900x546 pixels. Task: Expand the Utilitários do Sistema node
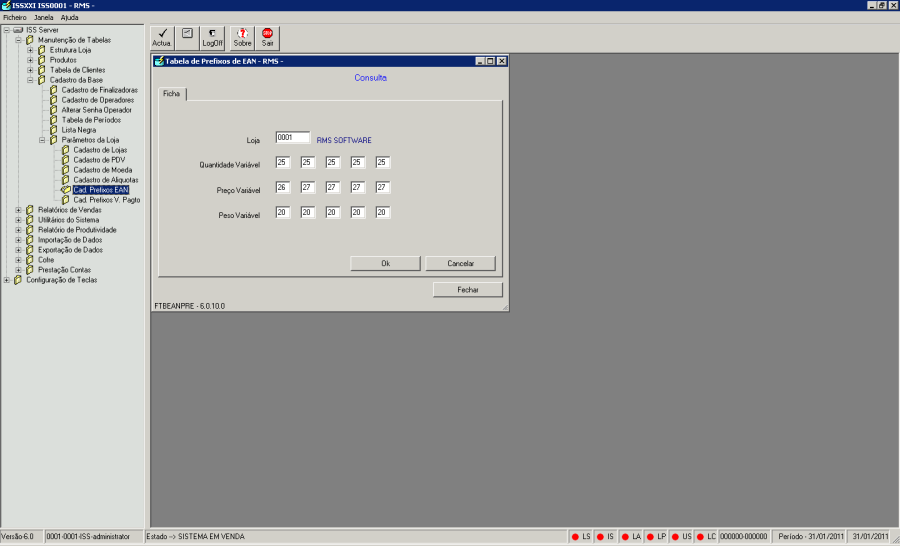pos(18,220)
